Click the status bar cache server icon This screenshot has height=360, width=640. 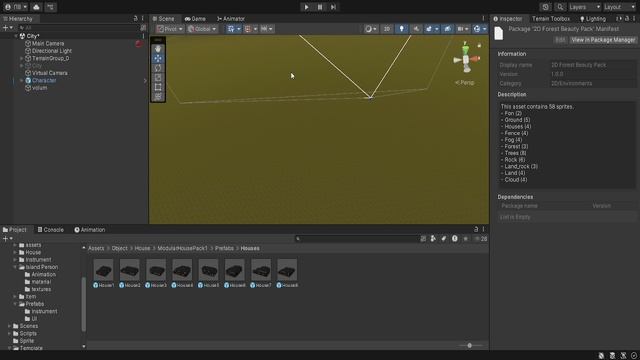(x=612, y=356)
